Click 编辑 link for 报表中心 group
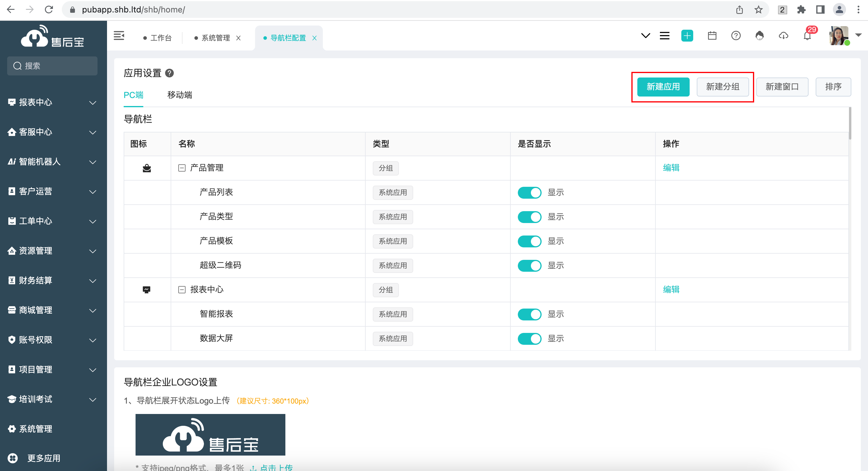Viewport: 868px width, 471px height. point(671,290)
